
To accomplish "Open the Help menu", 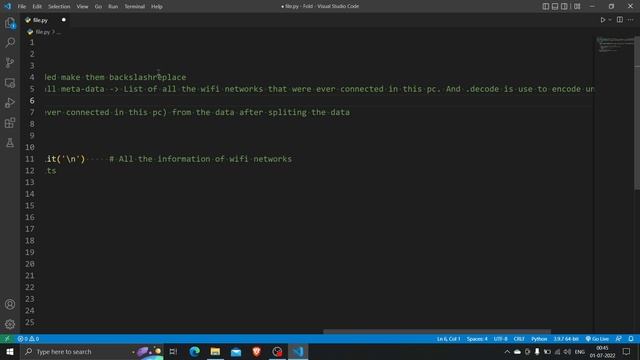I will (157, 7).
